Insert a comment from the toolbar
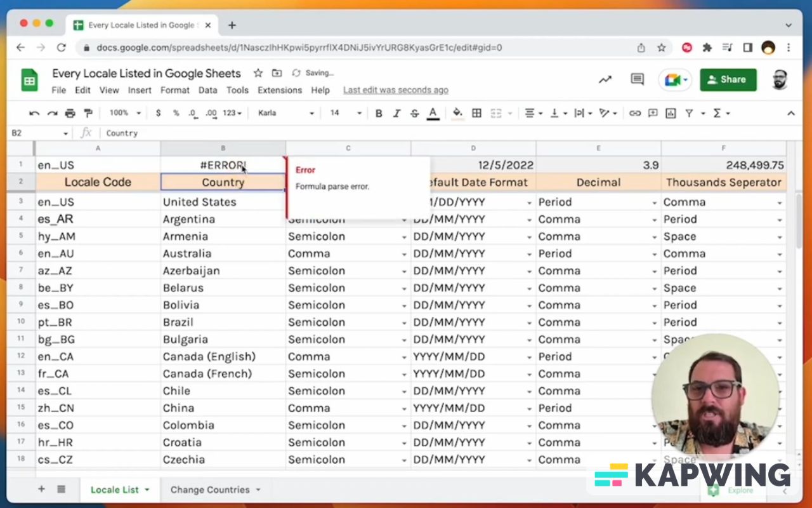Image resolution: width=812 pixels, height=508 pixels. [653, 113]
